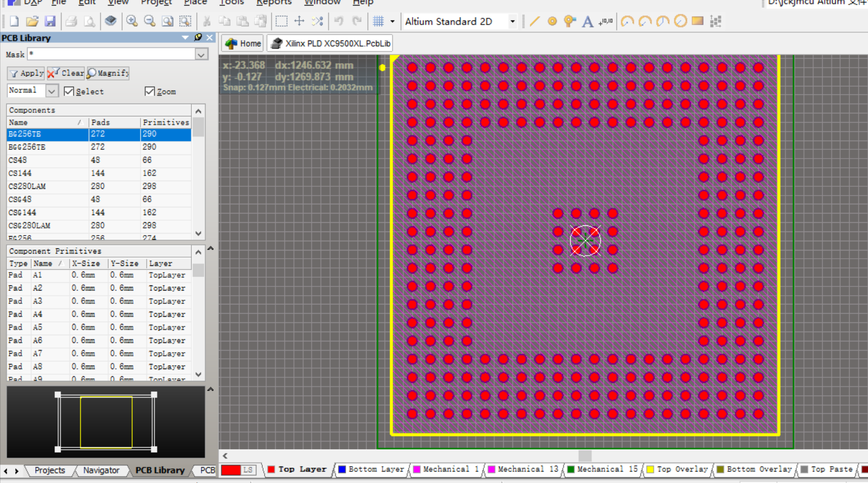Open the Place menu
This screenshot has width=868, height=483.
point(195,3)
